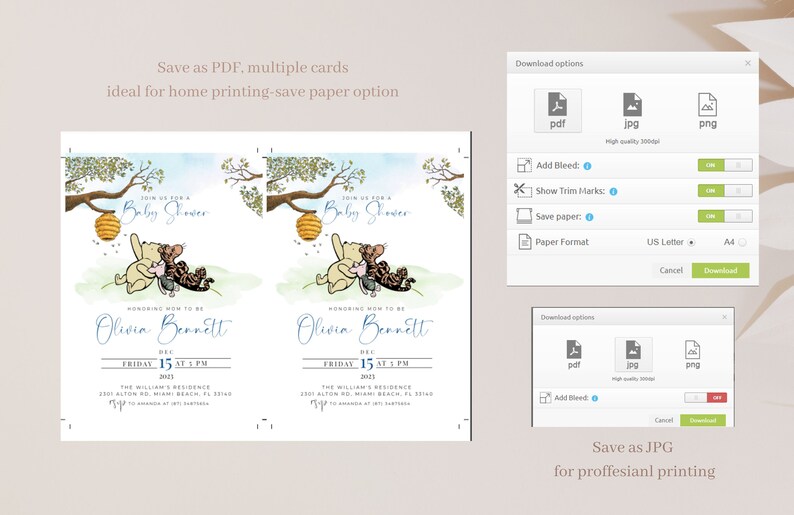Select png format in lower Download options dialog
Image resolution: width=794 pixels, height=515 pixels.
coord(693,354)
